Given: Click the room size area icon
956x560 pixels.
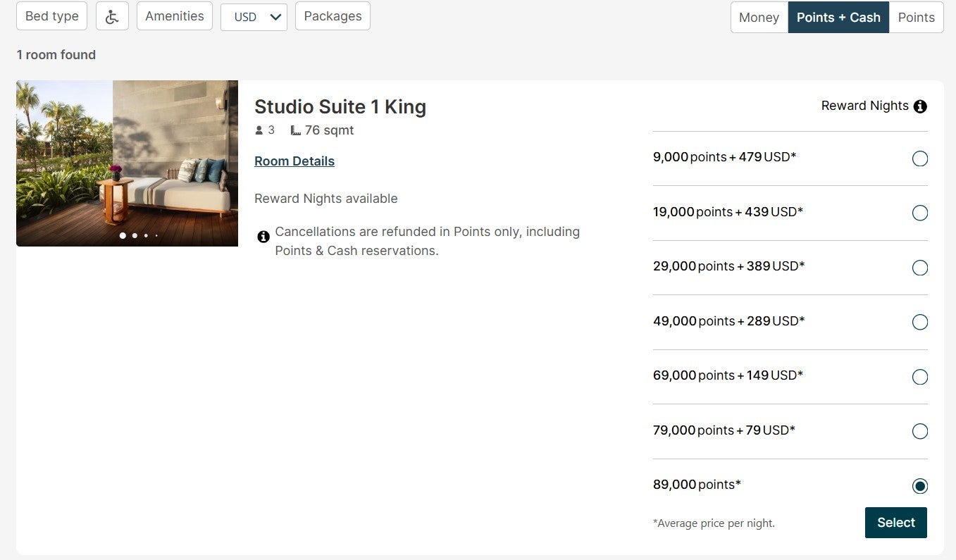Looking at the screenshot, I should tap(296, 130).
